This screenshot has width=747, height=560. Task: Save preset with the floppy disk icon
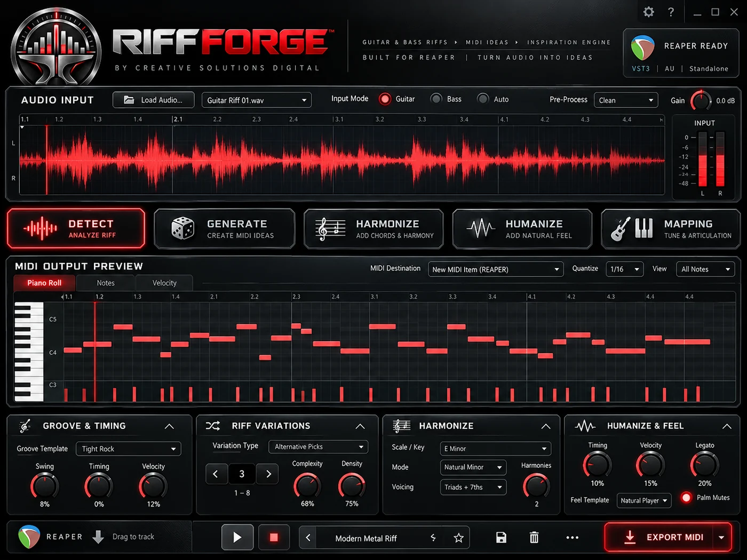pos(501,538)
